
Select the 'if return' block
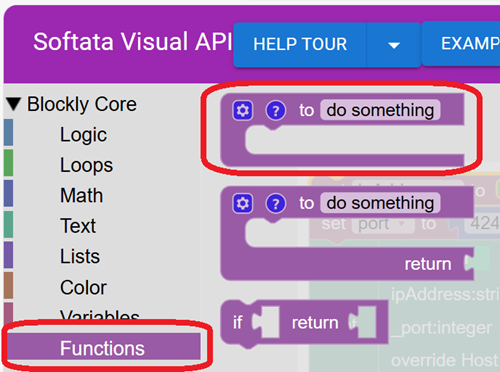point(303,323)
